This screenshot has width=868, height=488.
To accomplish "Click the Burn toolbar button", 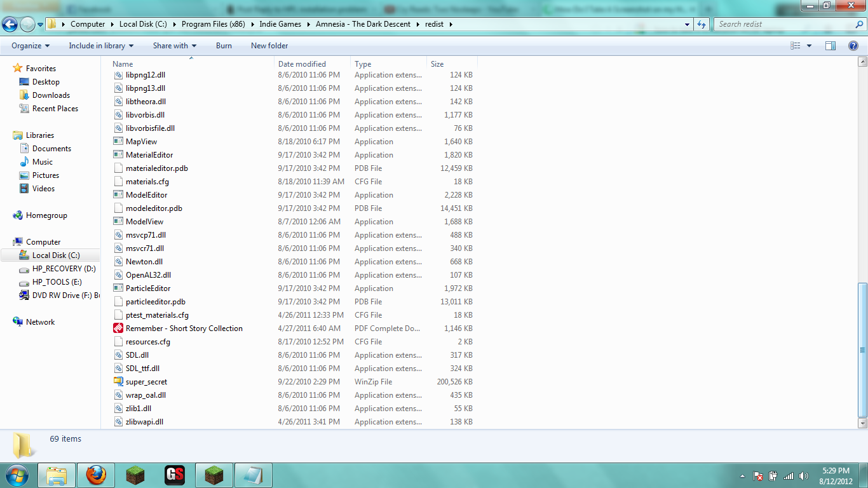I will (224, 46).
